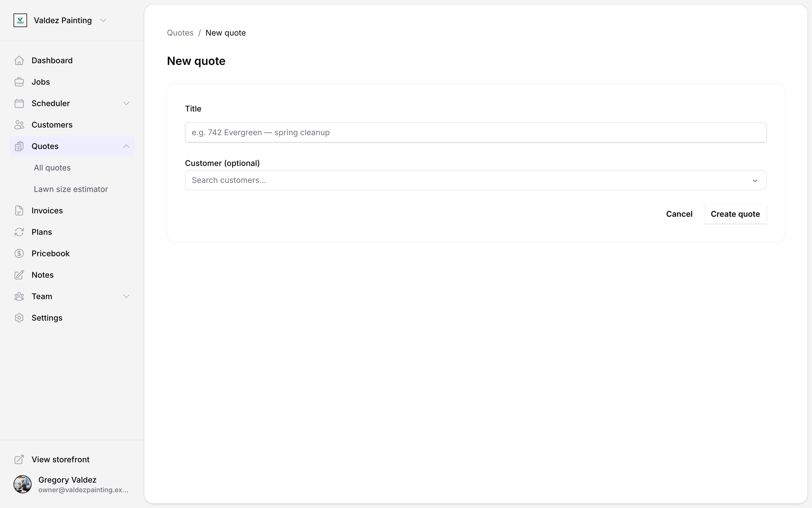Click the Team group icon

pos(19,297)
